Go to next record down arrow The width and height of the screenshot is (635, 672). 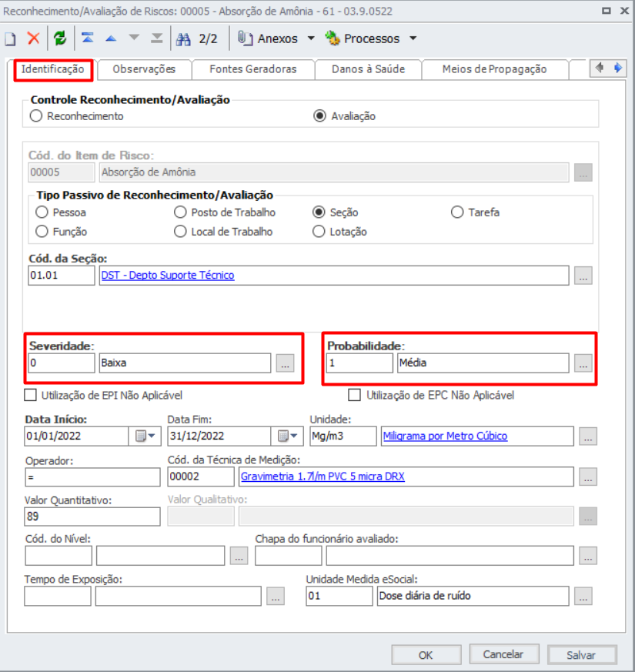(x=134, y=38)
